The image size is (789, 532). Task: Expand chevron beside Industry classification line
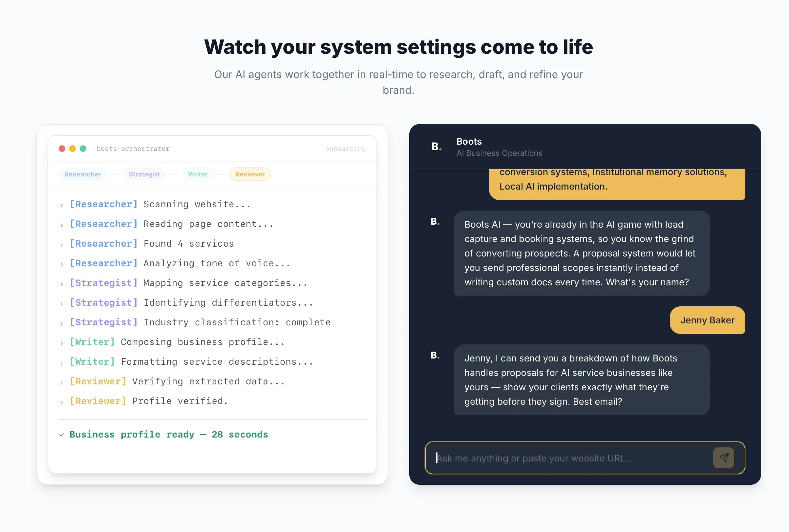pyautogui.click(x=61, y=323)
